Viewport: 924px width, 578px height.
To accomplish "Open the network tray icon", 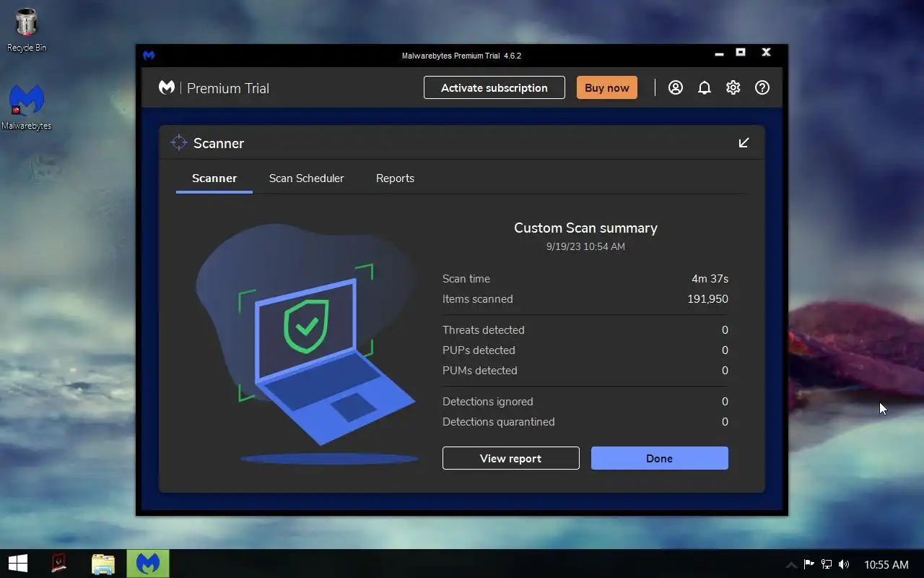I will click(827, 564).
